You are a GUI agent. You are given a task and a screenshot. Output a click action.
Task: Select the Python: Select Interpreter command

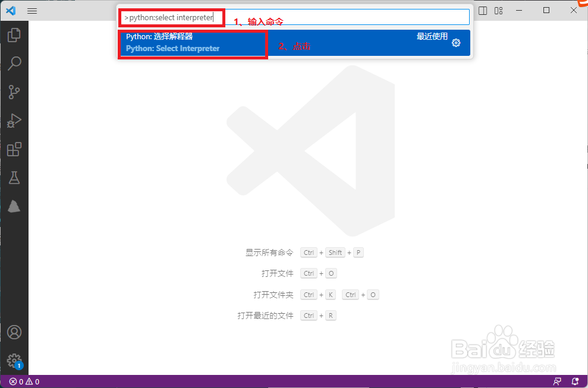click(294, 43)
